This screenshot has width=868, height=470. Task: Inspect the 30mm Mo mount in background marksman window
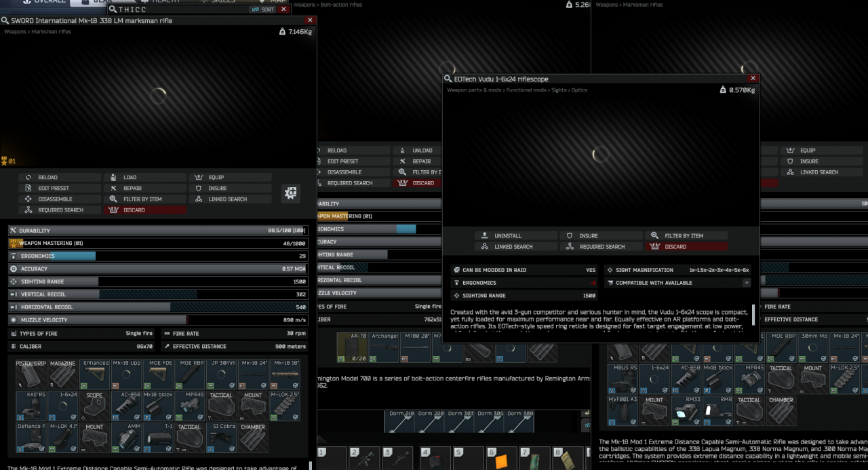point(813,347)
